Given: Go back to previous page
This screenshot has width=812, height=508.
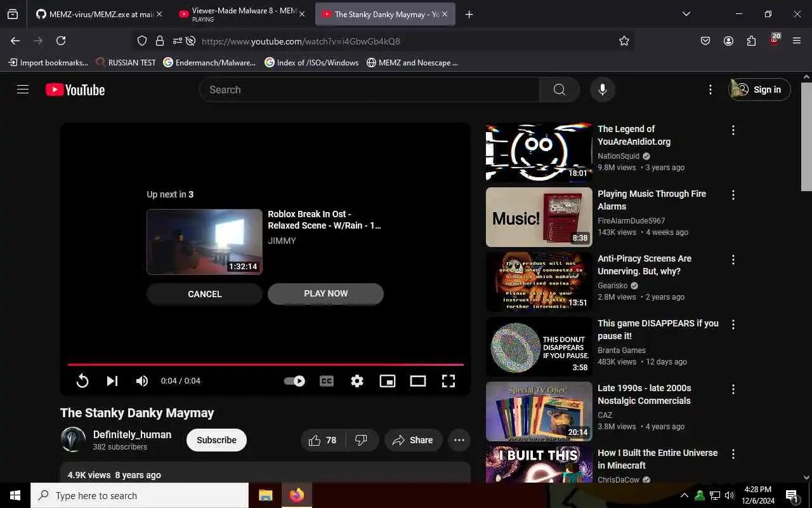Looking at the screenshot, I should [x=15, y=41].
